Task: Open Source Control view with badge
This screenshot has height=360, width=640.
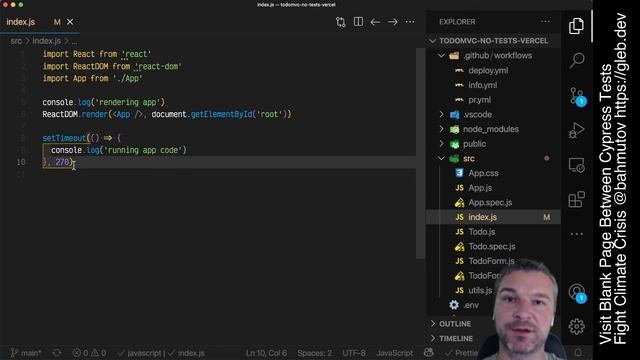Action: [577, 97]
